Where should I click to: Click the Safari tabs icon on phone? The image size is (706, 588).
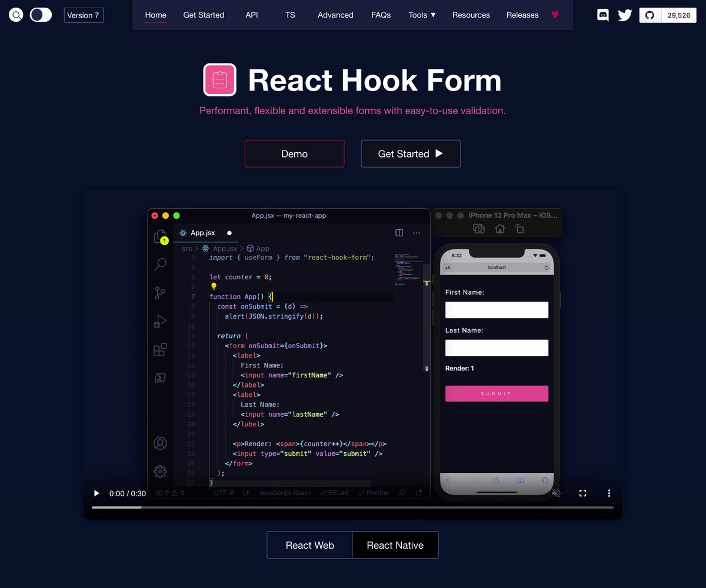545,480
